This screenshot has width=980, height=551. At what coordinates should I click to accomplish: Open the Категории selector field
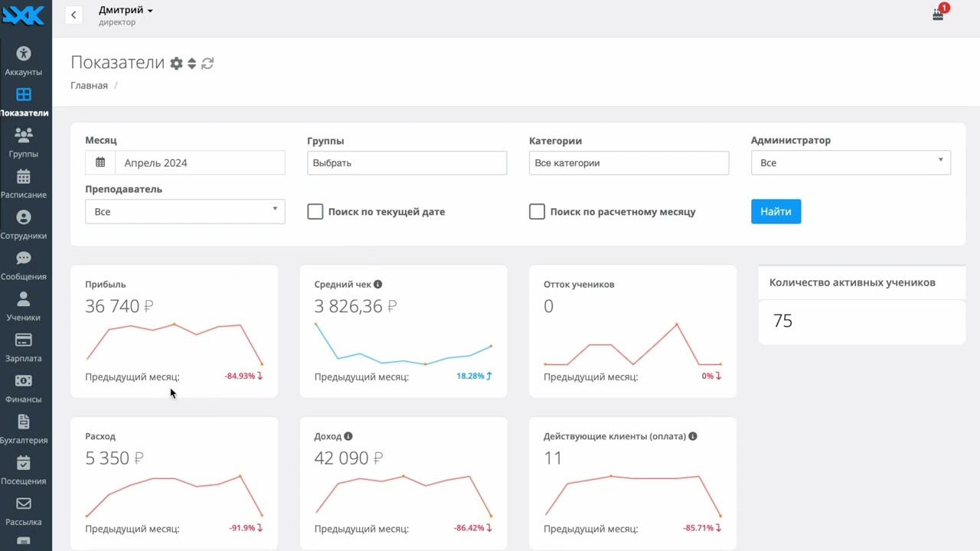click(x=629, y=163)
